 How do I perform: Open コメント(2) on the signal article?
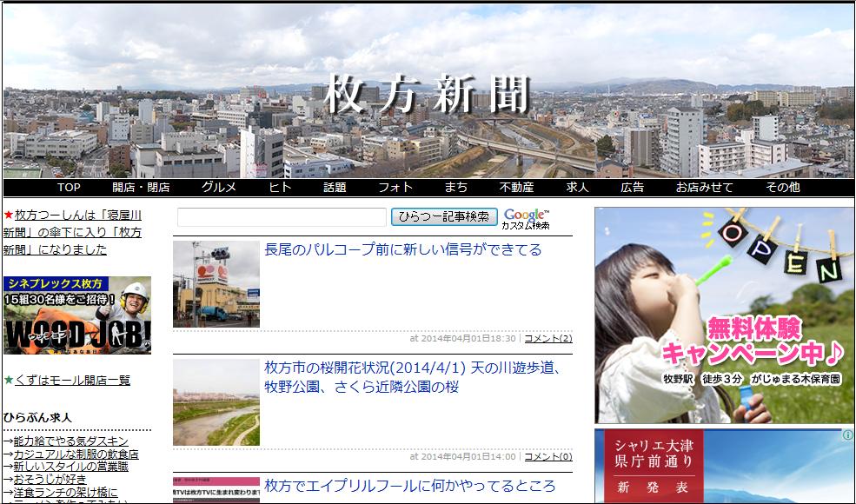tap(548, 339)
